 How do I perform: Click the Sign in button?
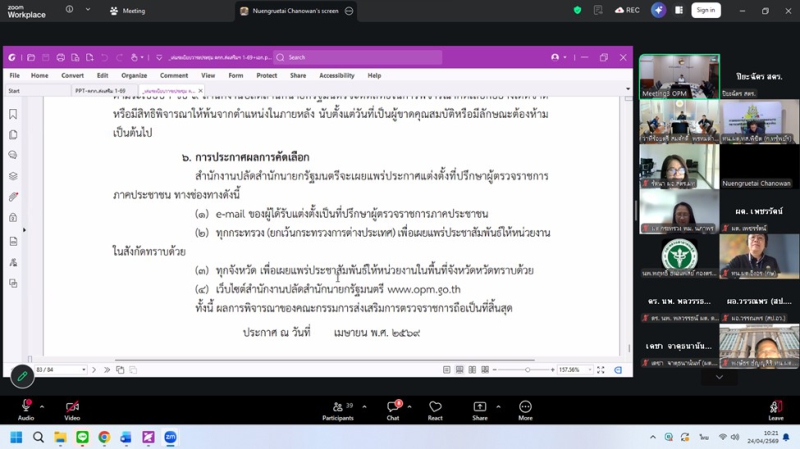pyautogui.click(x=705, y=10)
